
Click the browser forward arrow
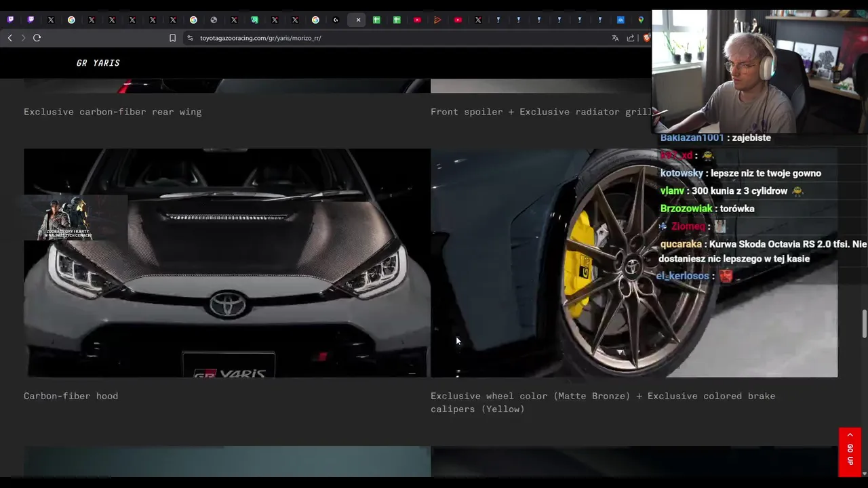point(23,38)
